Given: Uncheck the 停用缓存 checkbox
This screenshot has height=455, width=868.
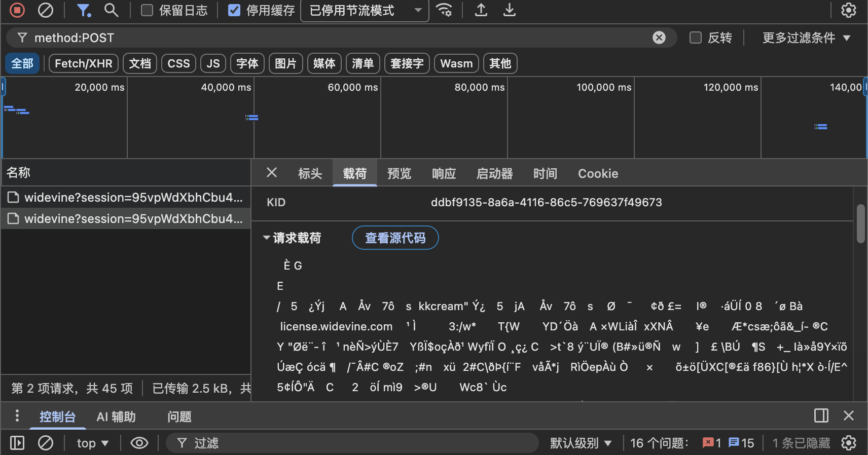Looking at the screenshot, I should tap(234, 10).
